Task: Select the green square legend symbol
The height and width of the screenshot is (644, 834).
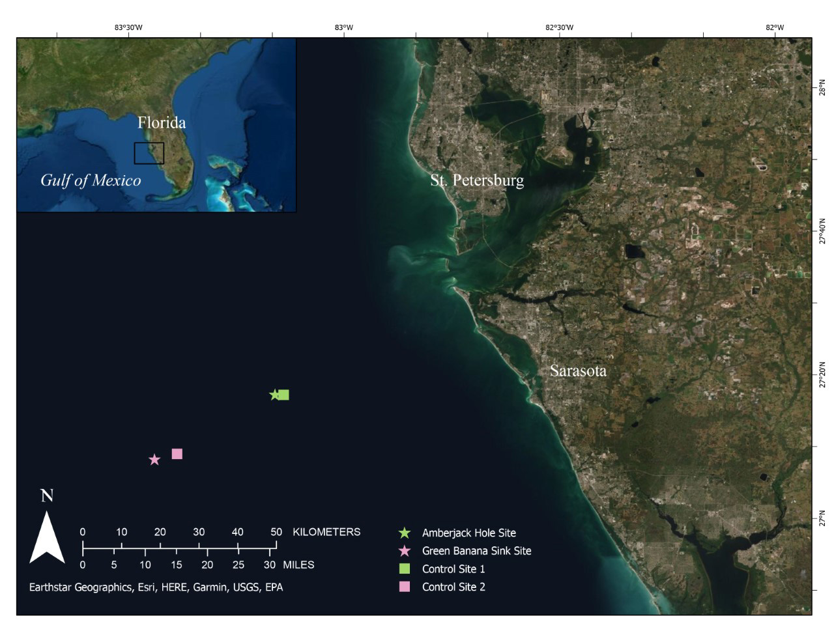Action: pyautogui.click(x=406, y=569)
